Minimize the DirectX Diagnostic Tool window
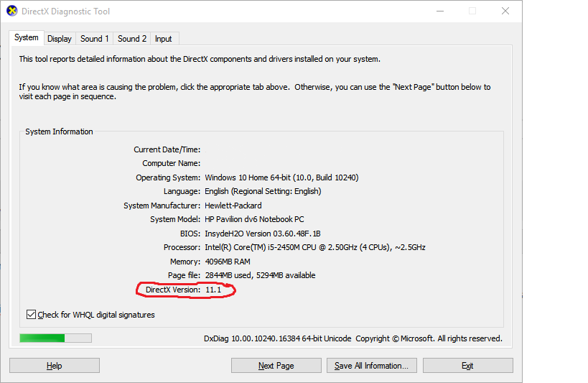The width and height of the screenshot is (588, 383). pos(440,11)
